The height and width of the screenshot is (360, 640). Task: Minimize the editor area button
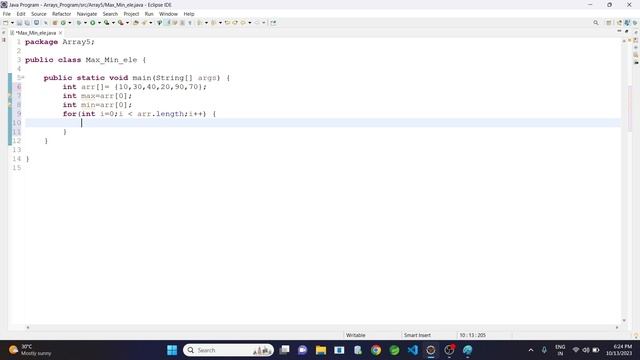point(619,31)
